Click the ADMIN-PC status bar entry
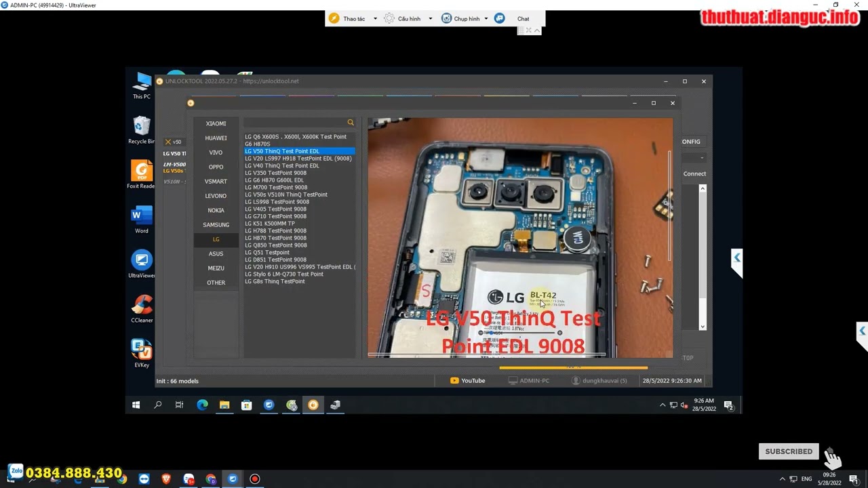Viewport: 868px width, 488px height. coord(529,381)
